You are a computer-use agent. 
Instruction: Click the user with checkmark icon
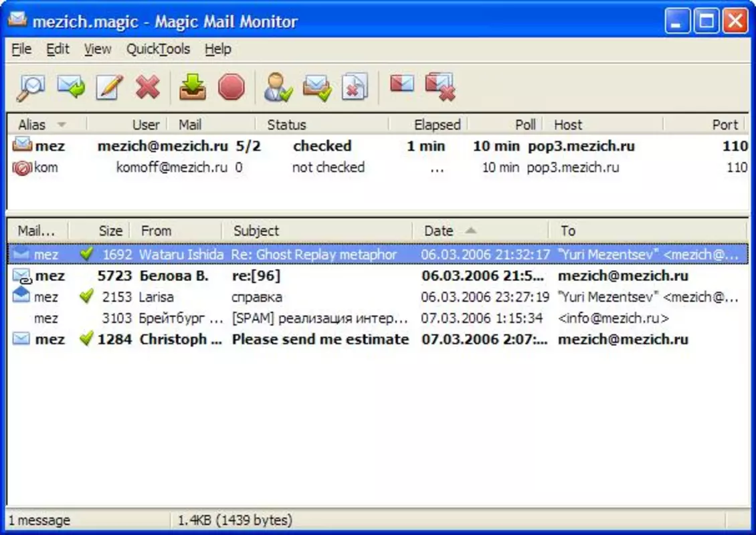pos(278,87)
